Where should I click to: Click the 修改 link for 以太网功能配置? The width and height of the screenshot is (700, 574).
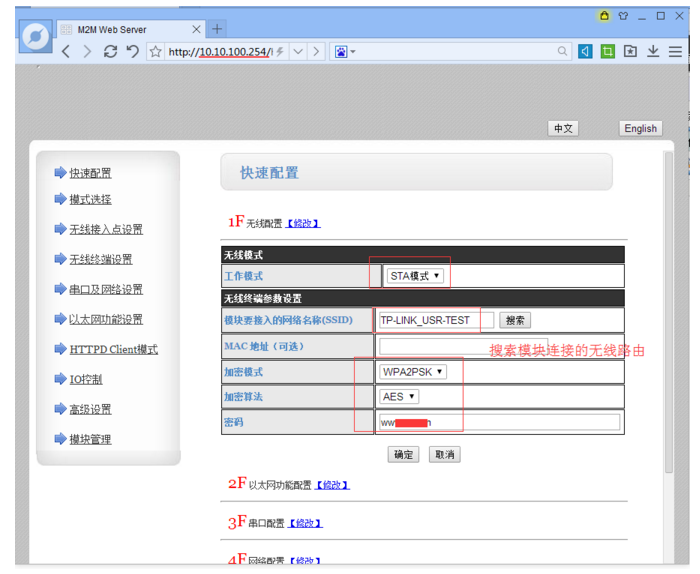tap(332, 485)
